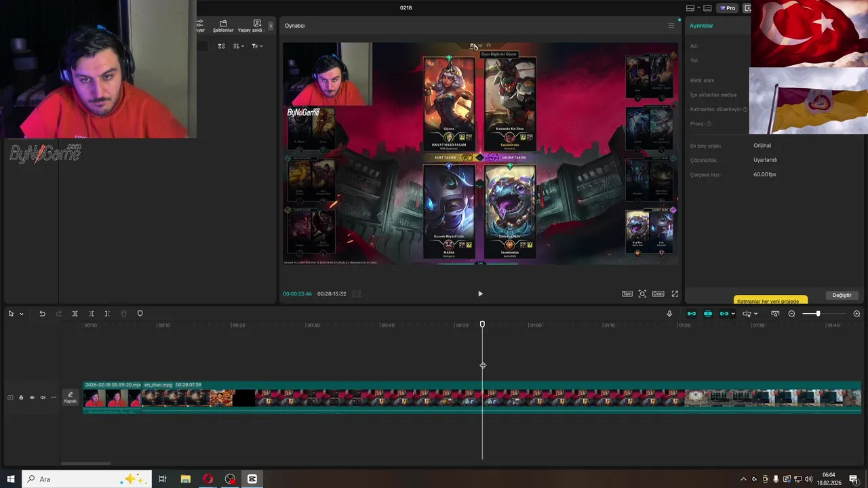The width and height of the screenshot is (868, 488).
Task: Select the pointer tool in timeline toolbar
Action: (x=11, y=314)
